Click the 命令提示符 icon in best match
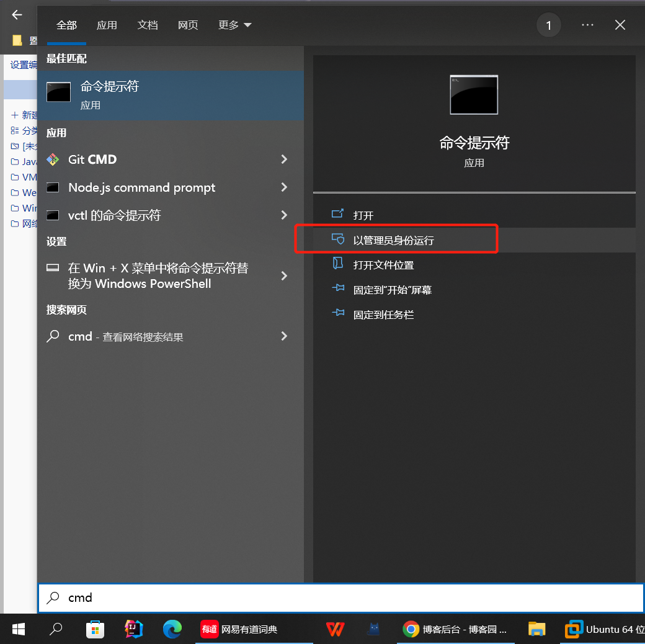The height and width of the screenshot is (644, 645). point(58,92)
